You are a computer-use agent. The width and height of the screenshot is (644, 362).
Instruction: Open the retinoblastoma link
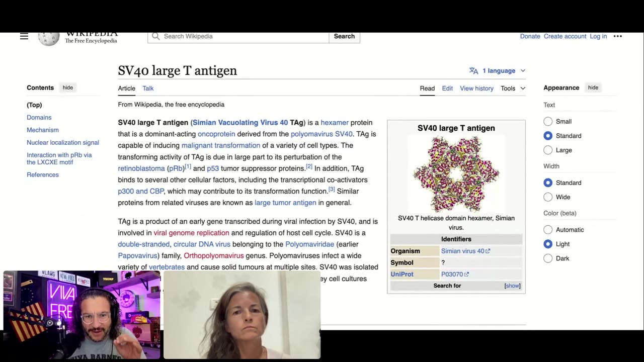141,168
